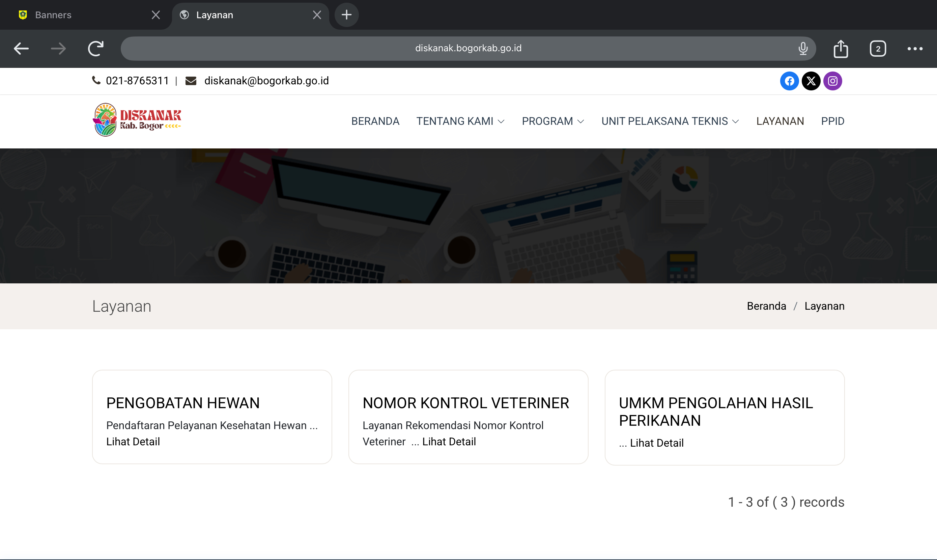Close the Layanan tab
The height and width of the screenshot is (560, 937).
click(x=317, y=15)
